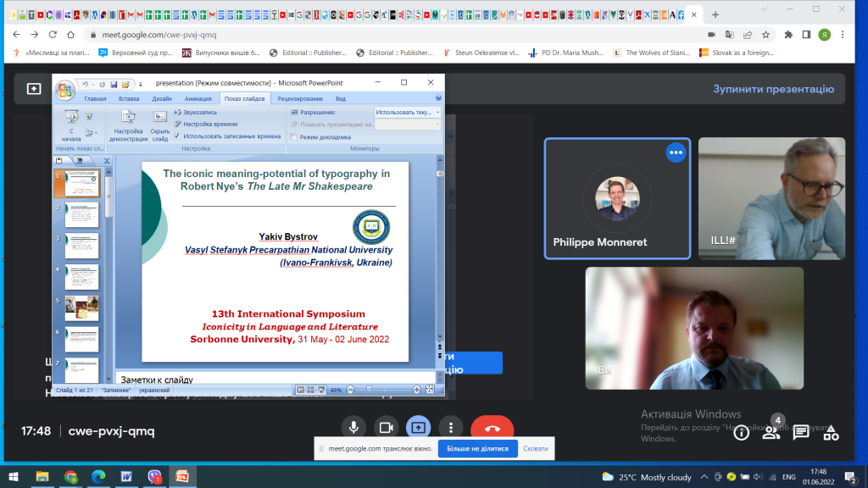
Task: Click the PowerPoint Office button
Action: [64, 90]
